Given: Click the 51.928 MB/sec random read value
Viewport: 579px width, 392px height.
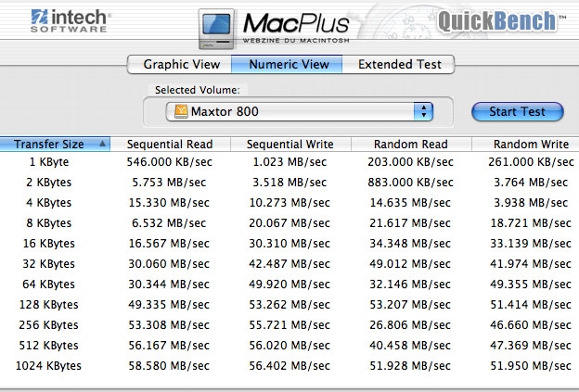Looking at the screenshot, I should click(x=410, y=366).
